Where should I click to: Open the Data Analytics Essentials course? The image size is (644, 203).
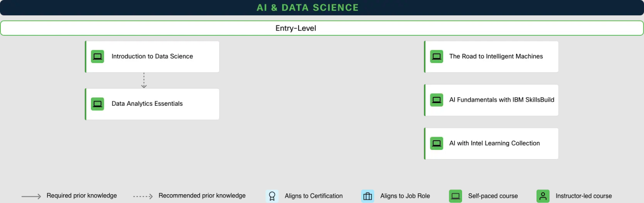[x=147, y=104]
